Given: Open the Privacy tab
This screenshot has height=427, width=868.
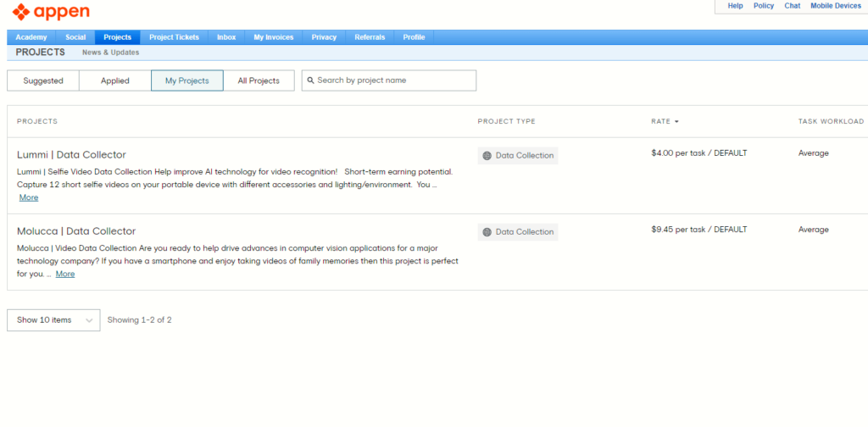Looking at the screenshot, I should click(324, 37).
